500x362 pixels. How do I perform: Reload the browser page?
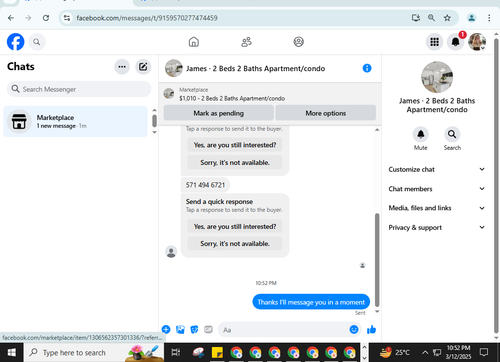(46, 18)
